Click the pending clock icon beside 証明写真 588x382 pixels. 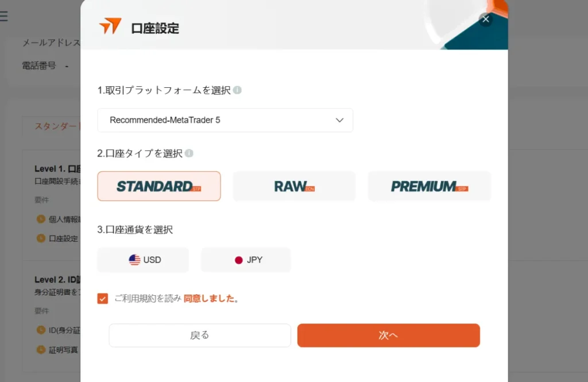tap(41, 350)
